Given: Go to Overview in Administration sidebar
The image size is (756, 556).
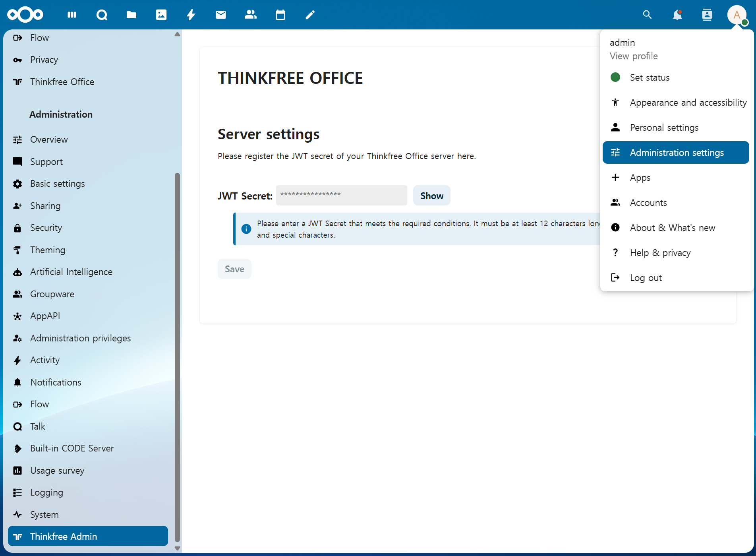Looking at the screenshot, I should [x=88, y=140].
